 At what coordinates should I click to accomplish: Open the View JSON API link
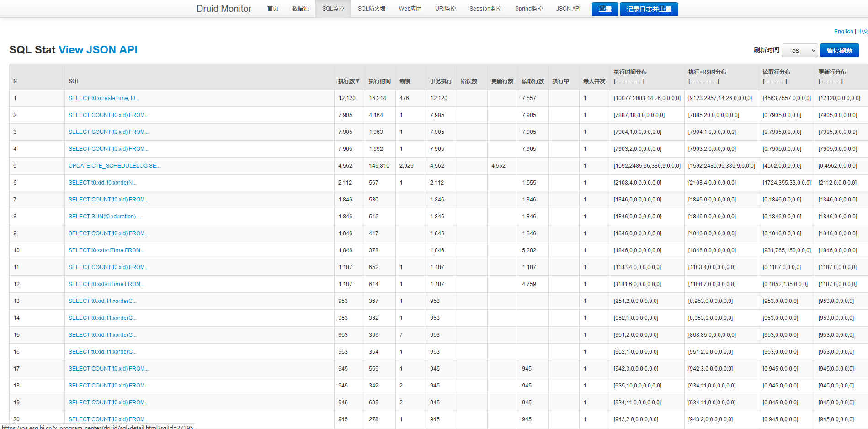pos(98,50)
